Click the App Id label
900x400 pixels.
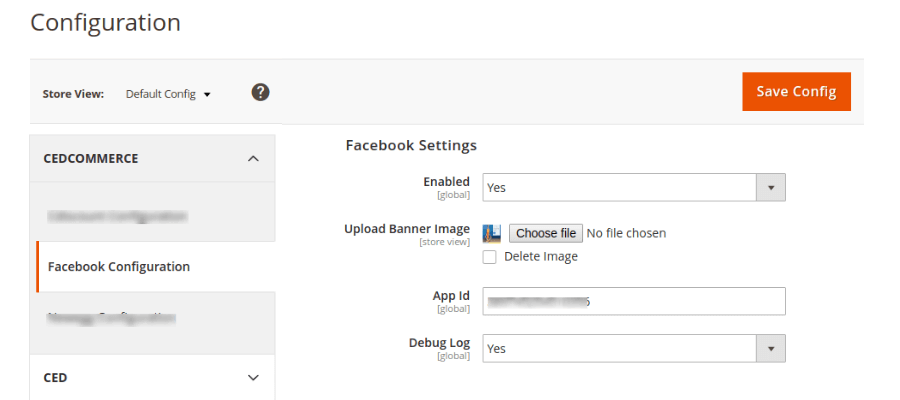pyautogui.click(x=451, y=296)
